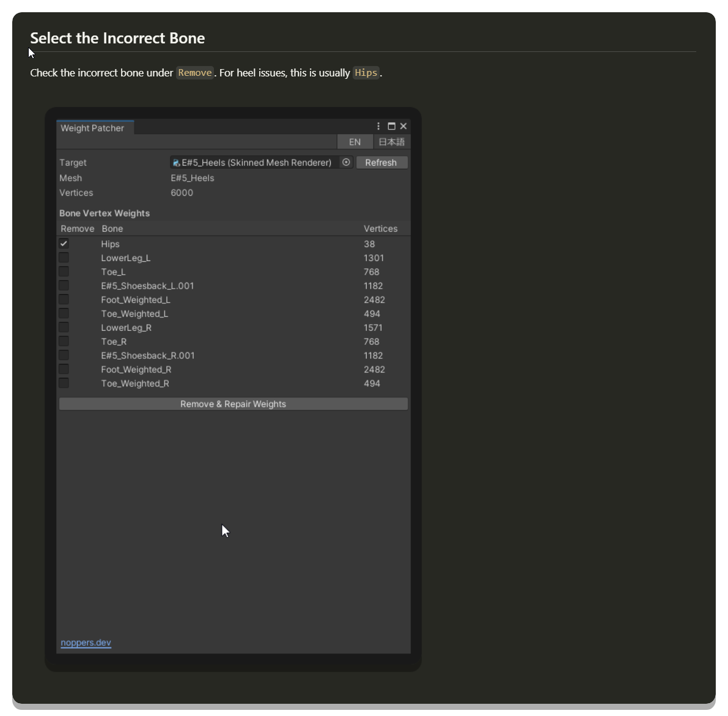Click the LowerLeg_L bone name

(126, 258)
